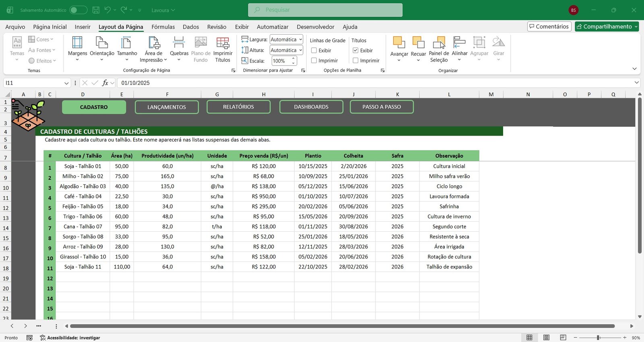Switch to the Dados tab
The width and height of the screenshot is (644, 342).
191,27
